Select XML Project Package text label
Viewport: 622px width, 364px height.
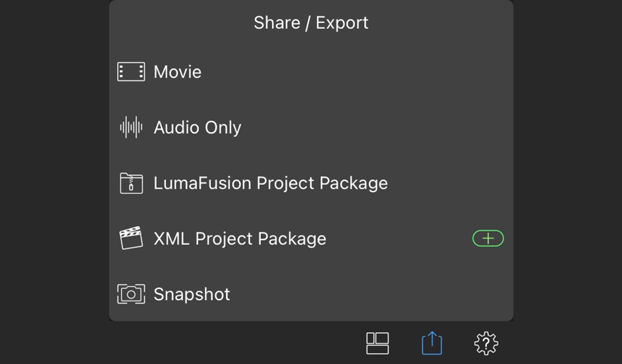pyautogui.click(x=240, y=239)
